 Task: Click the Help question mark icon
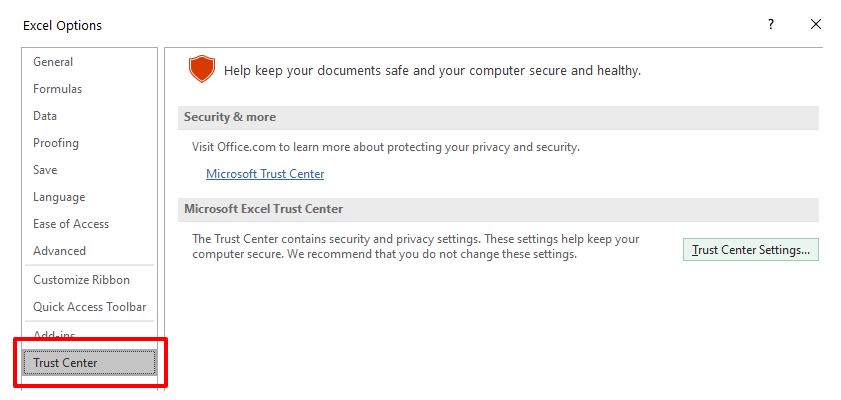(x=770, y=24)
